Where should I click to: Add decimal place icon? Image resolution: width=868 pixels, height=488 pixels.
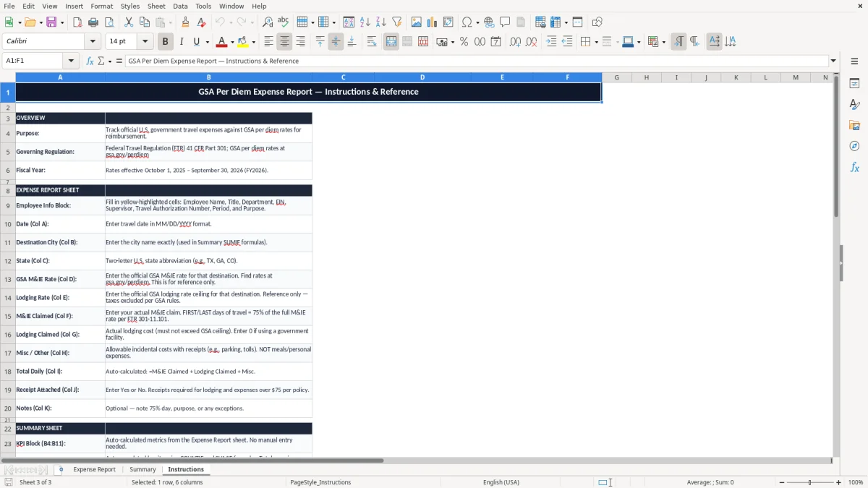(x=515, y=42)
